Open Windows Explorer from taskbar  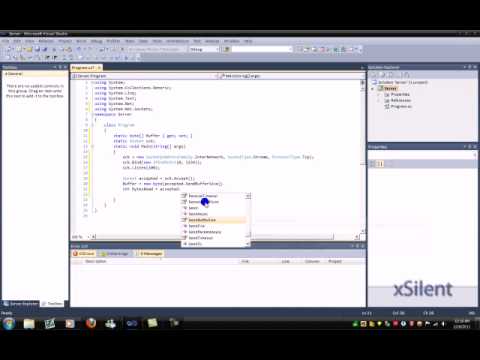tap(29, 323)
